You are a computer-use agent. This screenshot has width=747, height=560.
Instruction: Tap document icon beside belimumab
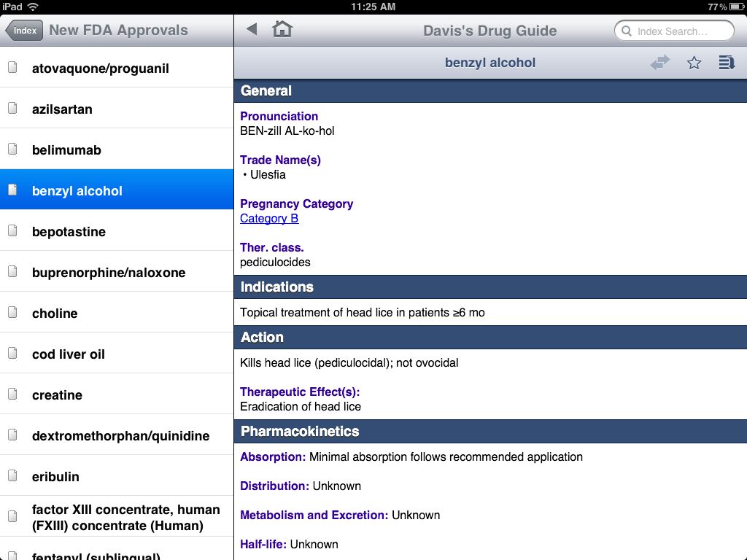point(13,149)
